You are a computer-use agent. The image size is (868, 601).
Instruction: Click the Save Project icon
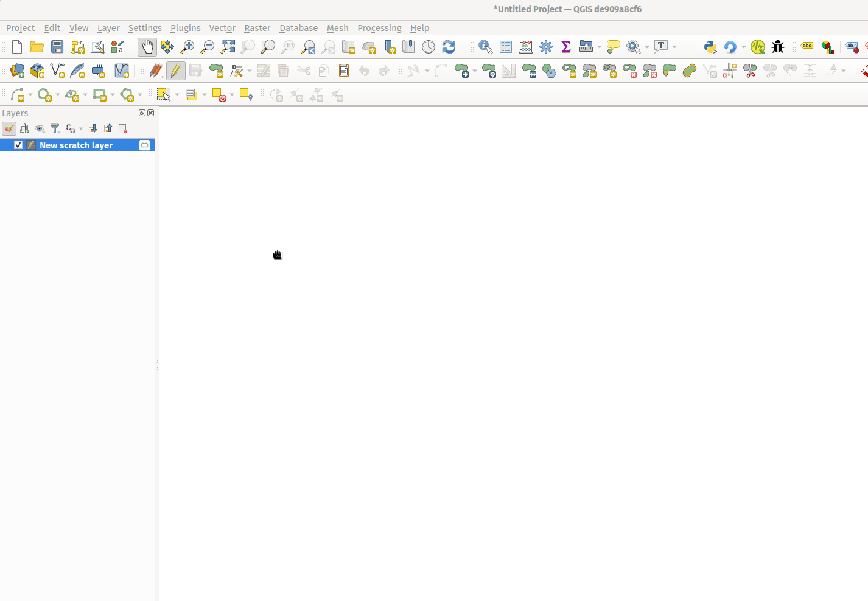[57, 47]
